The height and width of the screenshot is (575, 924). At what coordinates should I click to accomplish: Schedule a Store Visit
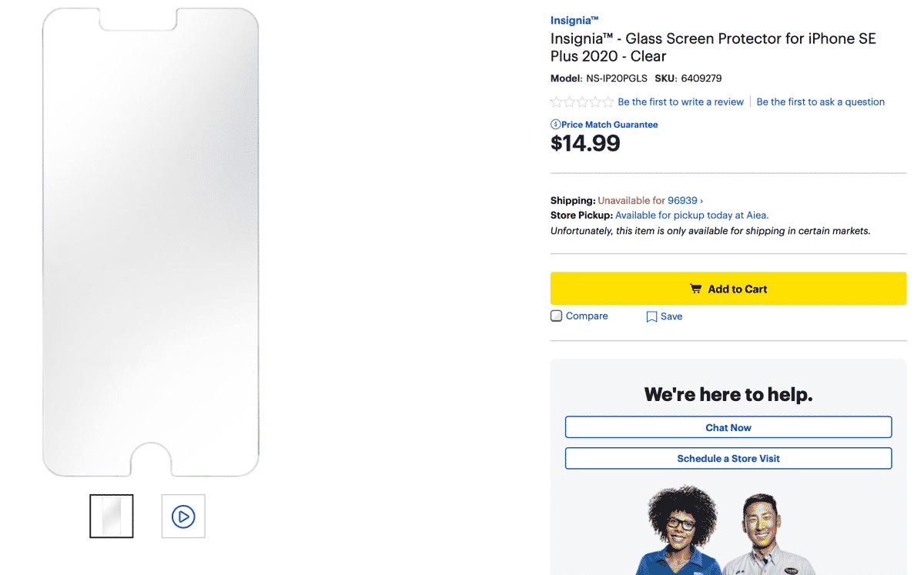(x=728, y=458)
